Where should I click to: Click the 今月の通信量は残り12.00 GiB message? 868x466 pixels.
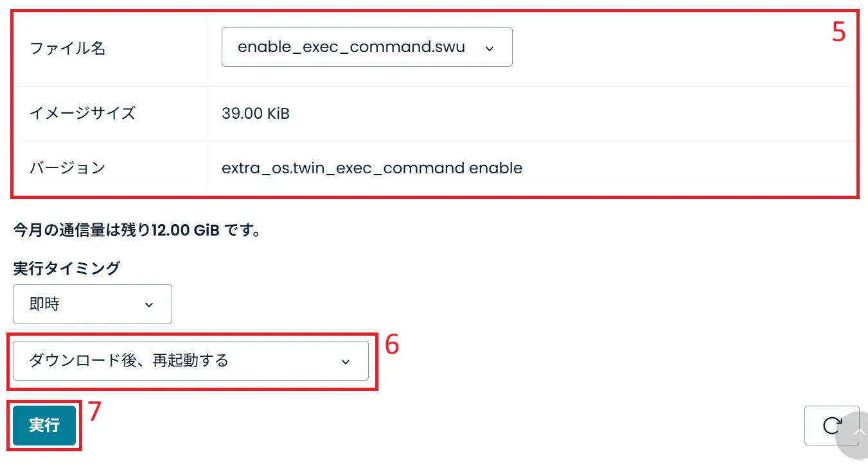(x=136, y=230)
